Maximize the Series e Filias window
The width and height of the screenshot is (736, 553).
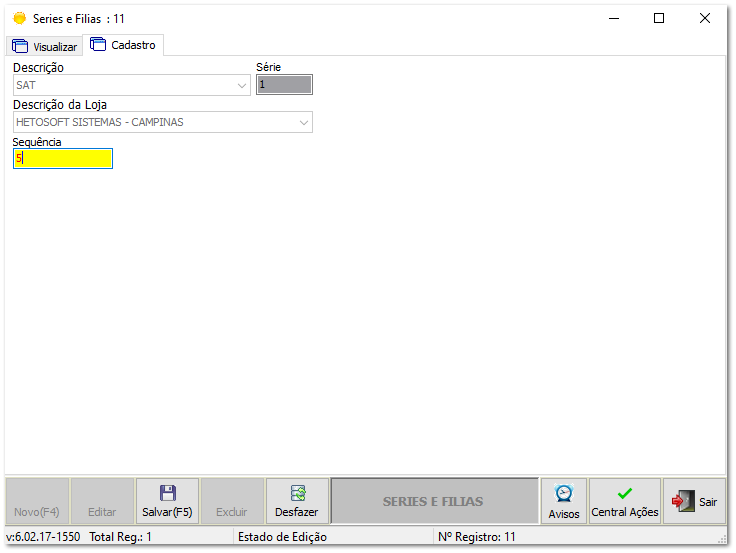tap(659, 18)
